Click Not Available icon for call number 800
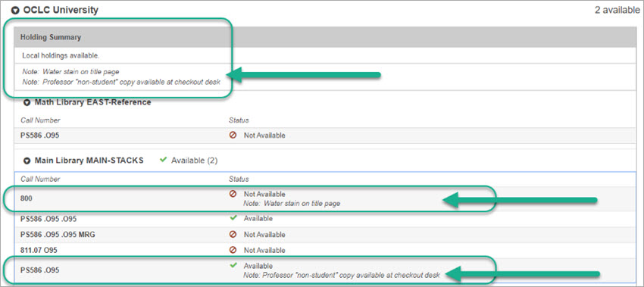Image resolution: width=644 pixels, height=287 pixels. point(233,194)
